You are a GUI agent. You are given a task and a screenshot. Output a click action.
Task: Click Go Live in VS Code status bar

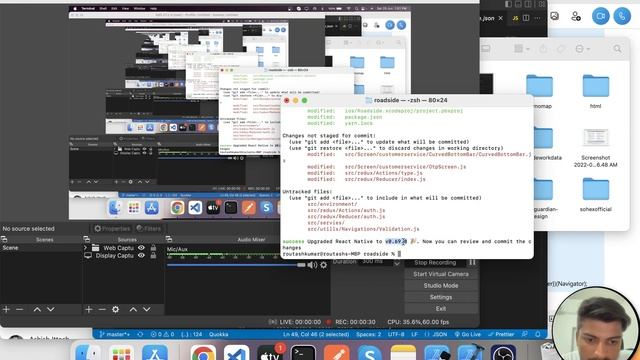point(468,334)
